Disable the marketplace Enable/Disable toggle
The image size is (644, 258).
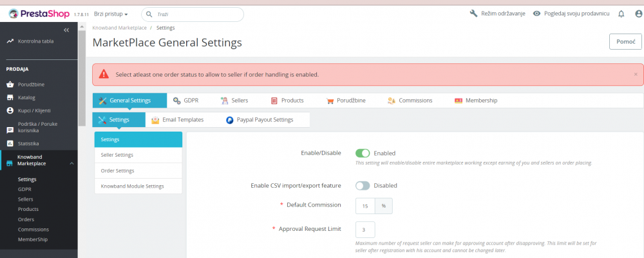[363, 153]
